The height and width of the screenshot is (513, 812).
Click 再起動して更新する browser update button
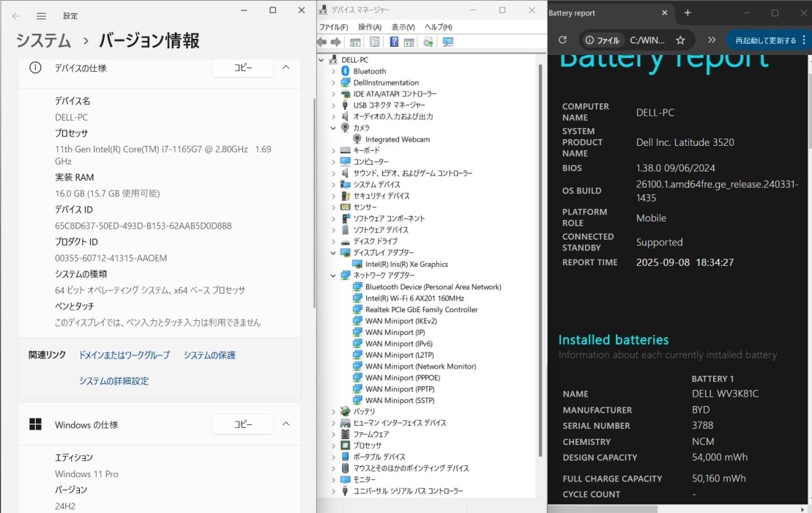pos(766,40)
